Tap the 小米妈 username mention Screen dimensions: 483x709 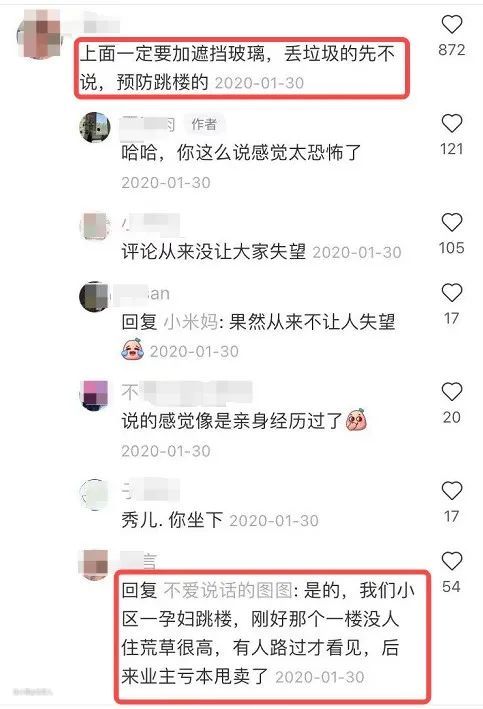(x=190, y=322)
